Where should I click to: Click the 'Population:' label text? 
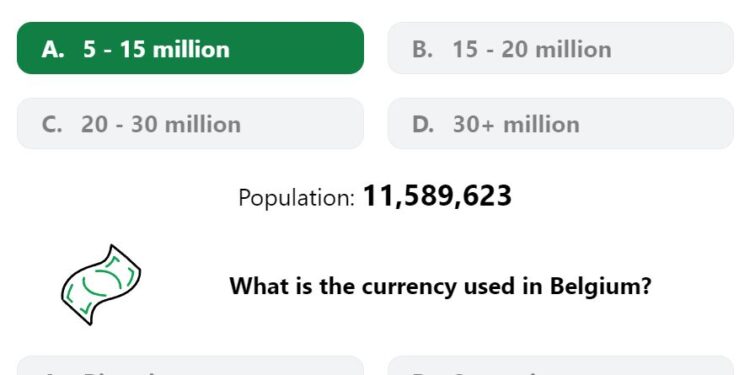coord(297,198)
